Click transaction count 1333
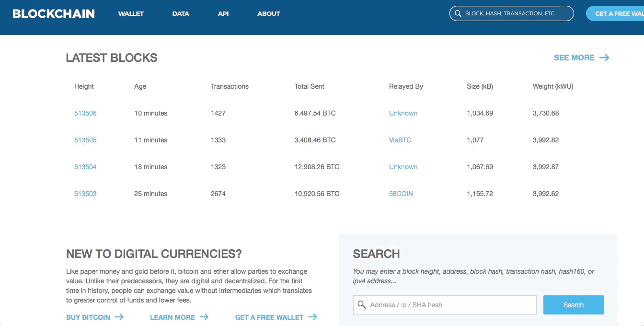Image resolution: width=644 pixels, height=326 pixels. [218, 140]
